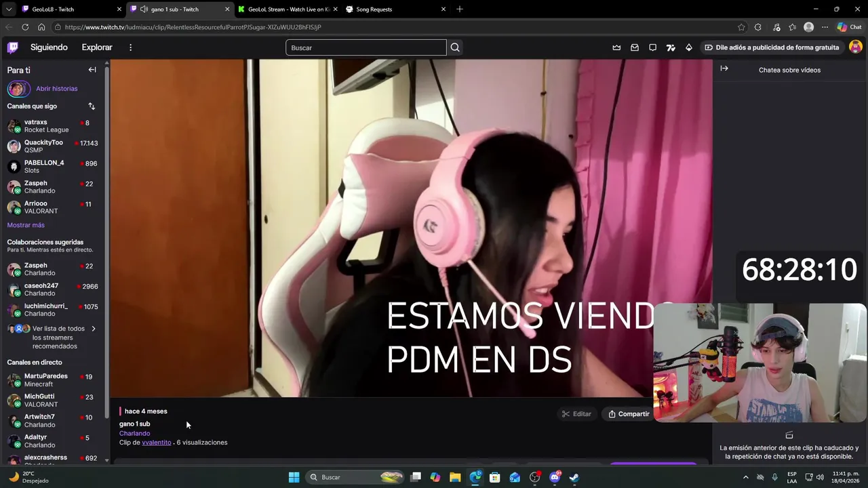Click the Twitch search magnifier button
868x488 pixels.
[x=455, y=47]
